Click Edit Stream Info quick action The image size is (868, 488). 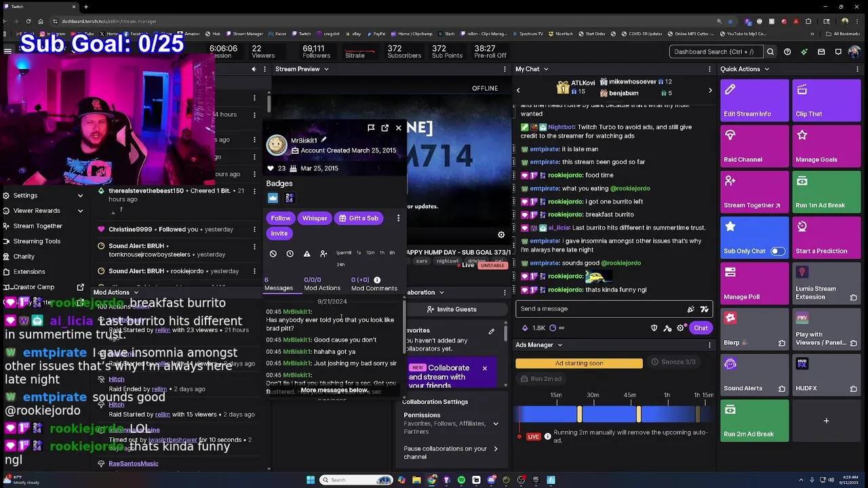755,101
